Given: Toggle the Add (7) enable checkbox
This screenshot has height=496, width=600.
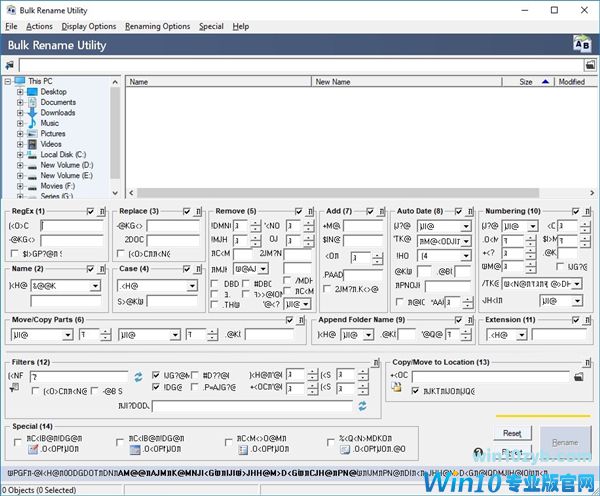Looking at the screenshot, I should (x=370, y=212).
